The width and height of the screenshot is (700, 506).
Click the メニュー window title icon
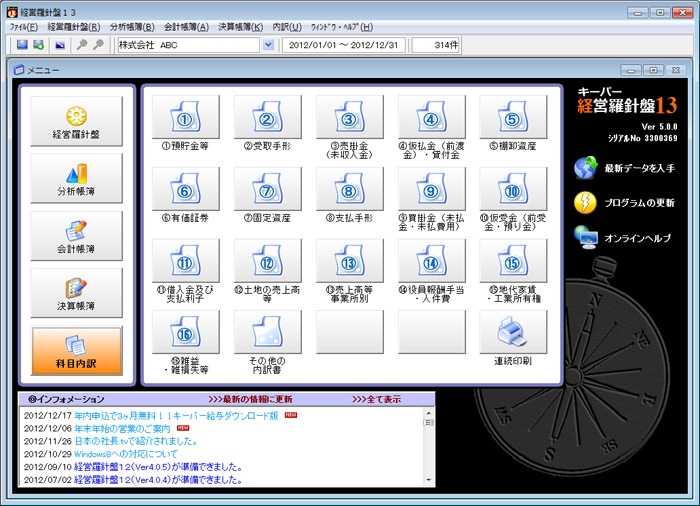pos(19,70)
